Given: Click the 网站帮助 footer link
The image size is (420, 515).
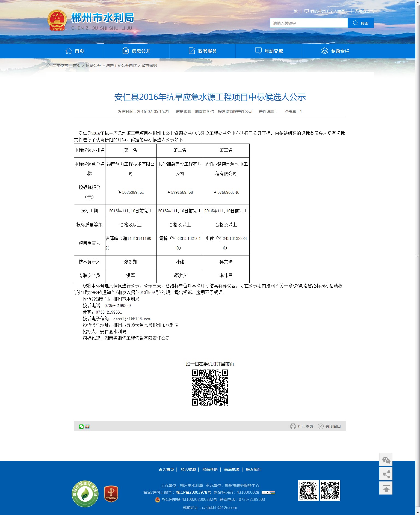Looking at the screenshot, I should coord(210,469).
